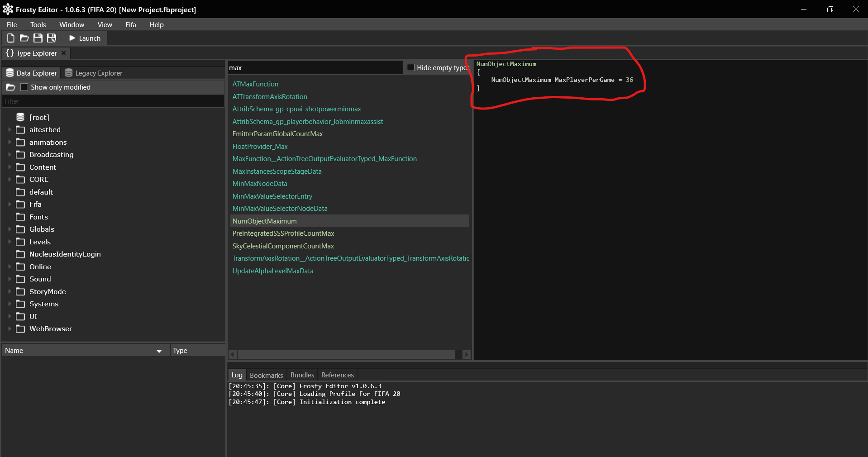This screenshot has width=868, height=457.
Task: Select MaxInstancesScopeStageData type
Action: 277,171
